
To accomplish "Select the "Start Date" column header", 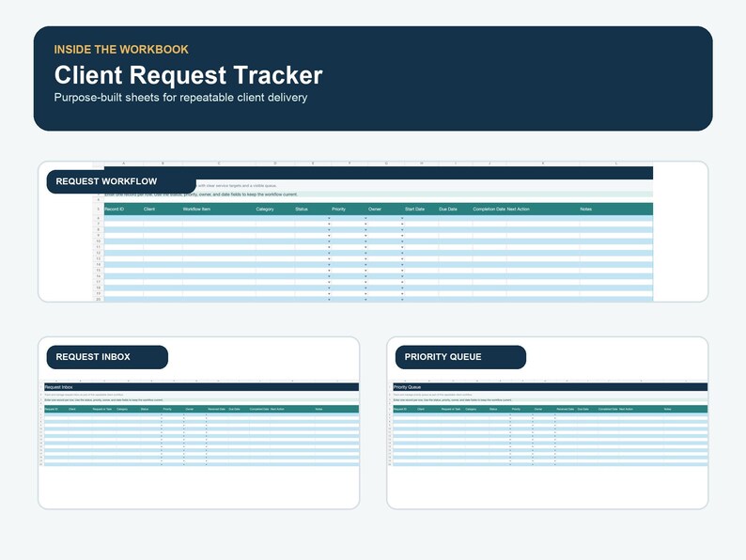I will [x=415, y=209].
